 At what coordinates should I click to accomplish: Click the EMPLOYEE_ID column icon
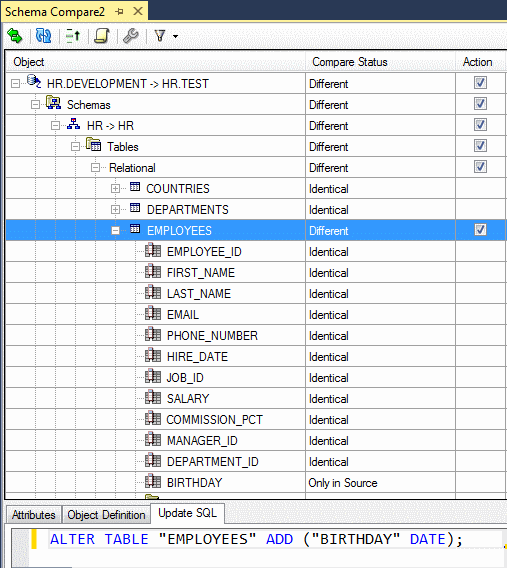153,250
